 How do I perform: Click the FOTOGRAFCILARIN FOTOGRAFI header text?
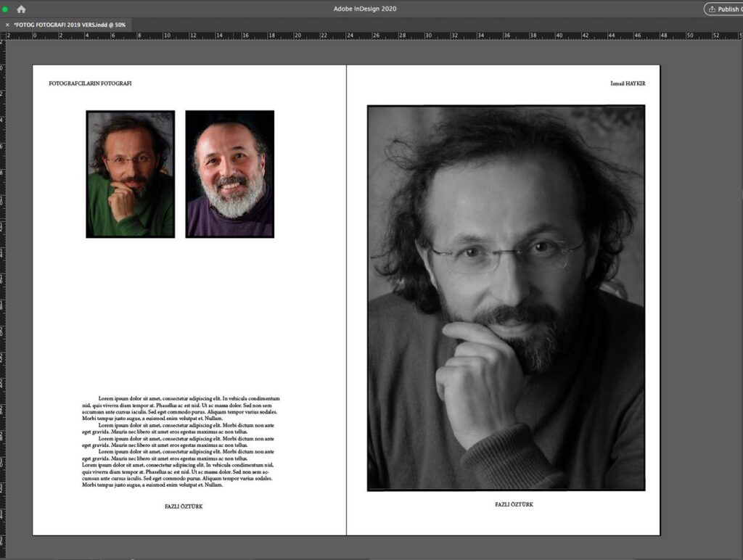90,83
